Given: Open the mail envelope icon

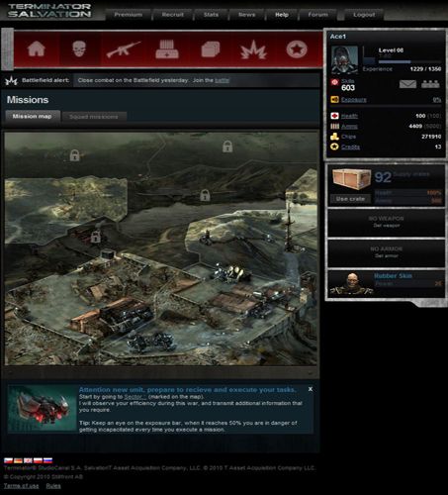Looking at the screenshot, I should [x=407, y=84].
